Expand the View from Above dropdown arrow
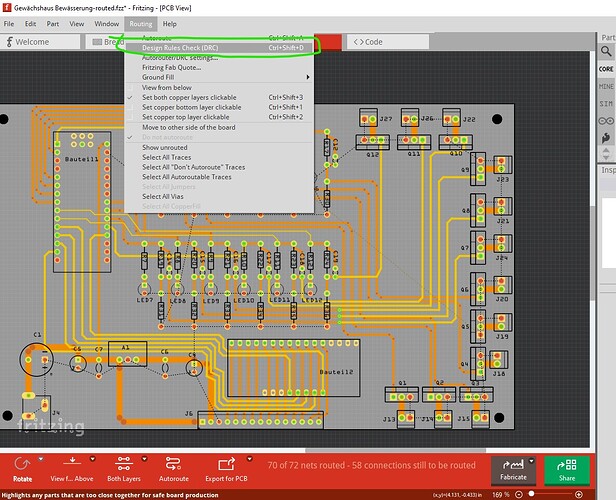The image size is (616, 500). [93, 459]
